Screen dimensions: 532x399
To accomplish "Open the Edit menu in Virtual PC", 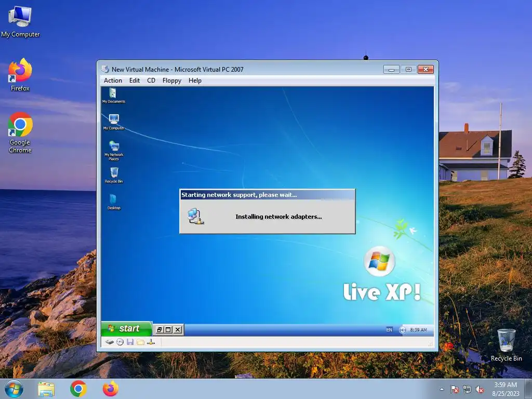I will [135, 81].
